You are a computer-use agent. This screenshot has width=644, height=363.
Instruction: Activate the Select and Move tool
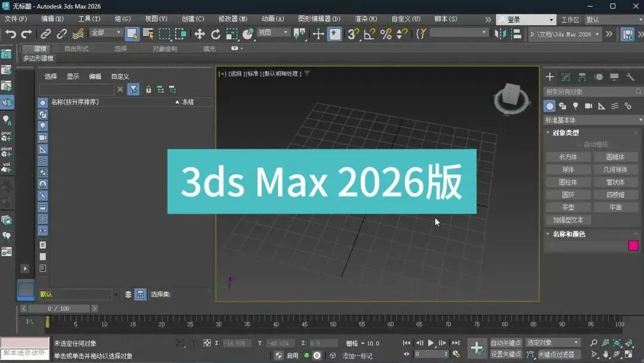[x=199, y=34]
